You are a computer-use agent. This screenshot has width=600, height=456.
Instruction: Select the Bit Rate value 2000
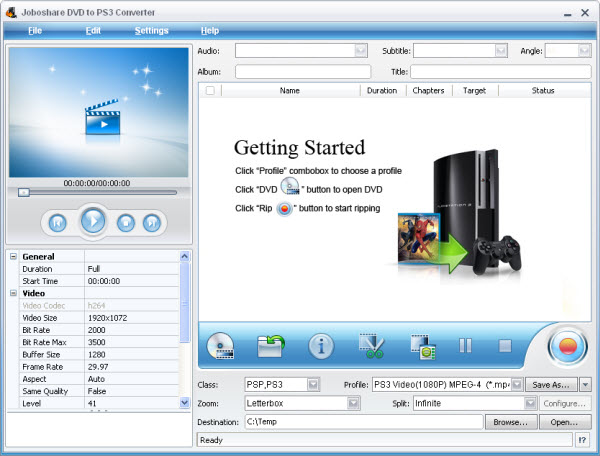pyautogui.click(x=132, y=330)
